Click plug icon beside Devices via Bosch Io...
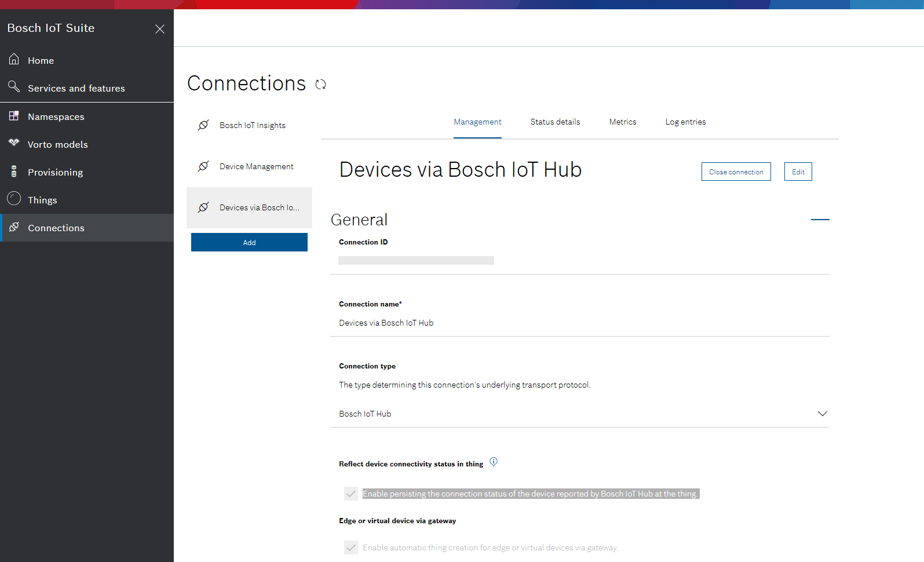The height and width of the screenshot is (562, 924). [203, 207]
